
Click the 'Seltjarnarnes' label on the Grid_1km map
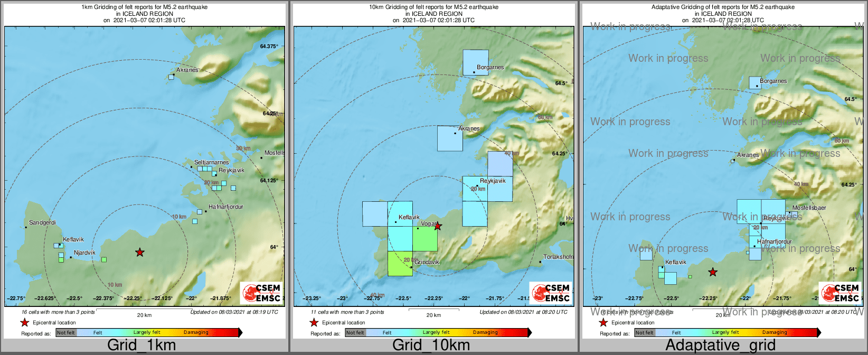pyautogui.click(x=212, y=162)
